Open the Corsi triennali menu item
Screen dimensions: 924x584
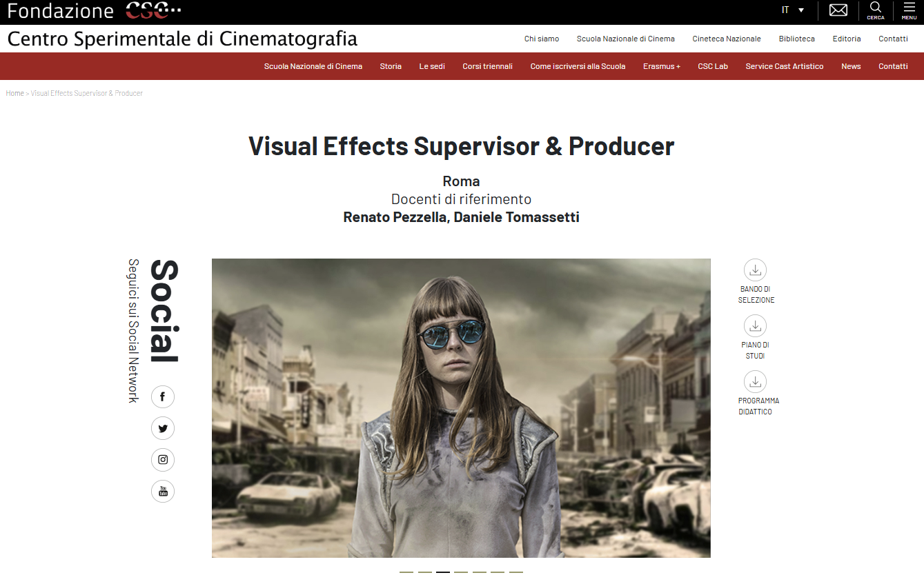487,66
